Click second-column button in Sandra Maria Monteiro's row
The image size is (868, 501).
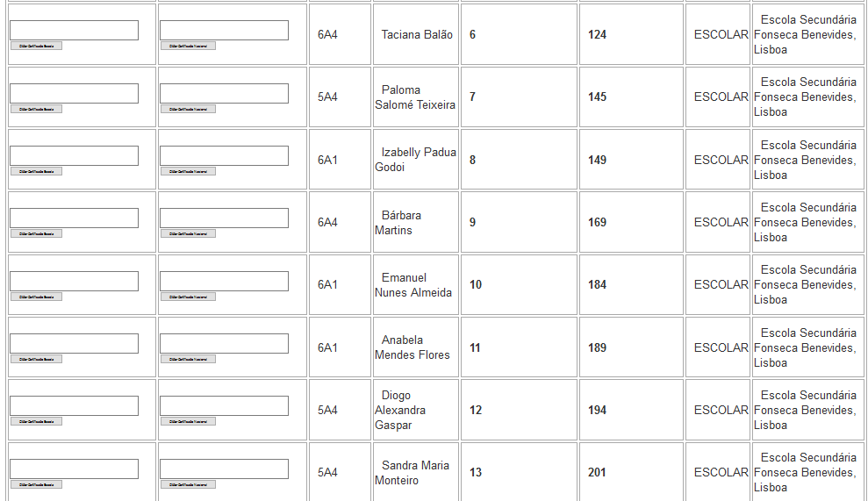point(188,484)
